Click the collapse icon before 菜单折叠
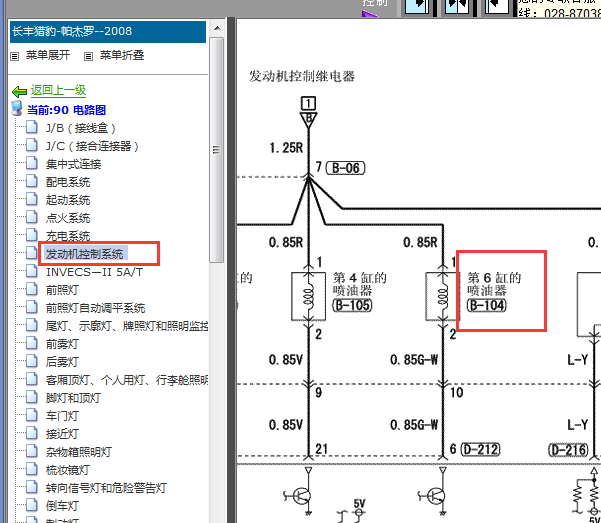The height and width of the screenshot is (523, 601). pyautogui.click(x=89, y=57)
